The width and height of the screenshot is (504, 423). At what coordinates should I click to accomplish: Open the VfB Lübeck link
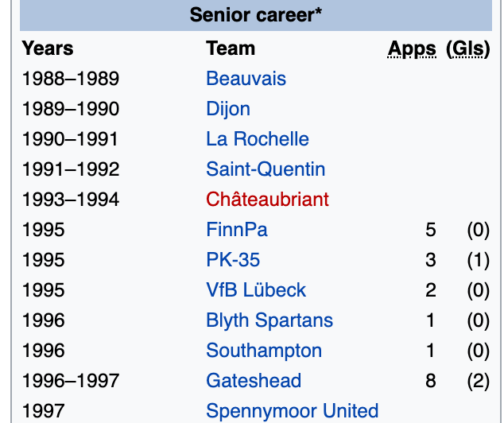click(x=256, y=290)
